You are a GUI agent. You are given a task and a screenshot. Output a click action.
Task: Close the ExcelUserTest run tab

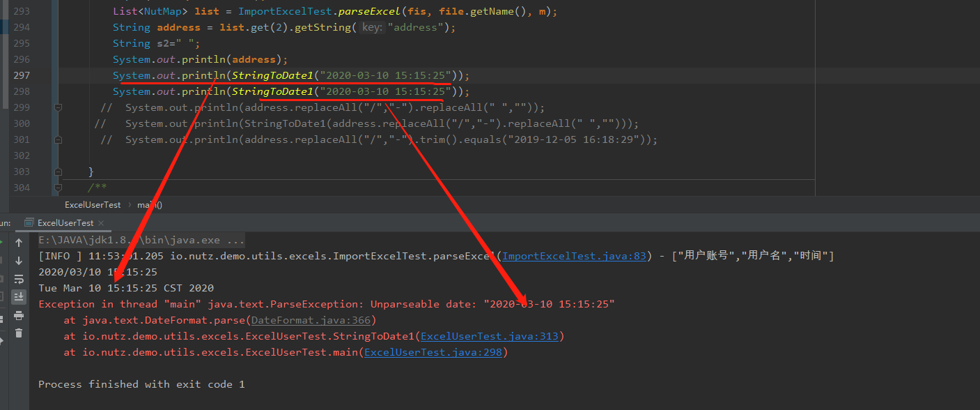coord(101,223)
